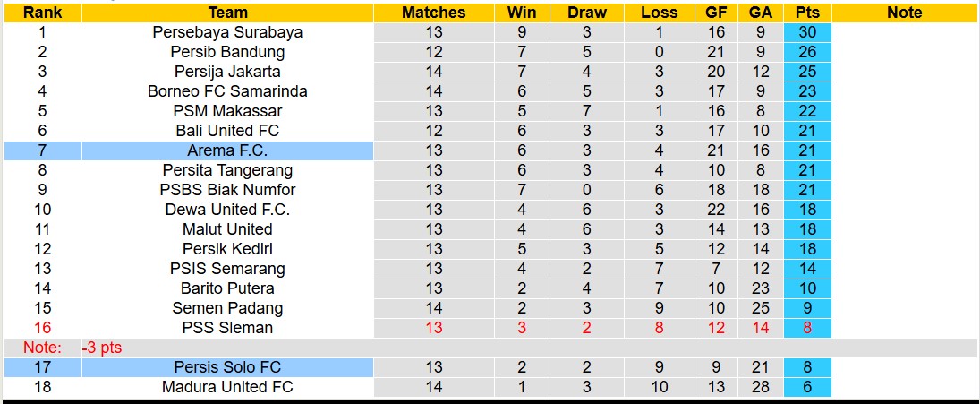The image size is (980, 404).
Task: Click the Rank column header
Action: point(42,13)
